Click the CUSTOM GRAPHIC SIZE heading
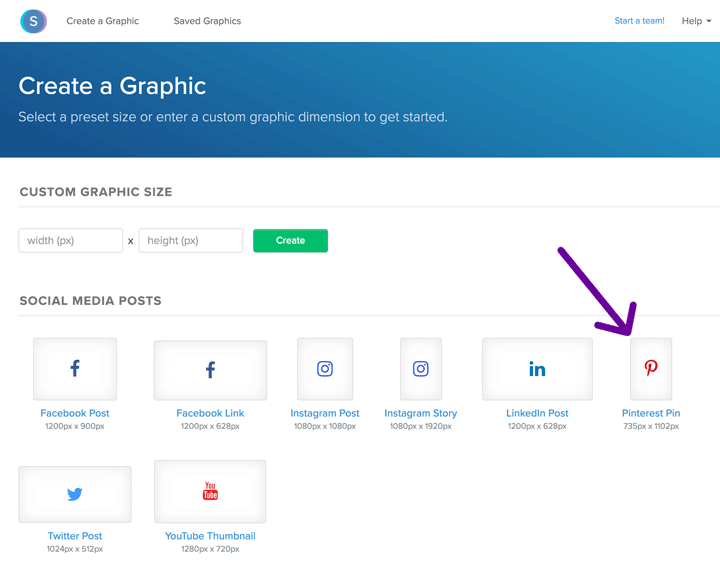The image size is (720, 585). (x=96, y=192)
